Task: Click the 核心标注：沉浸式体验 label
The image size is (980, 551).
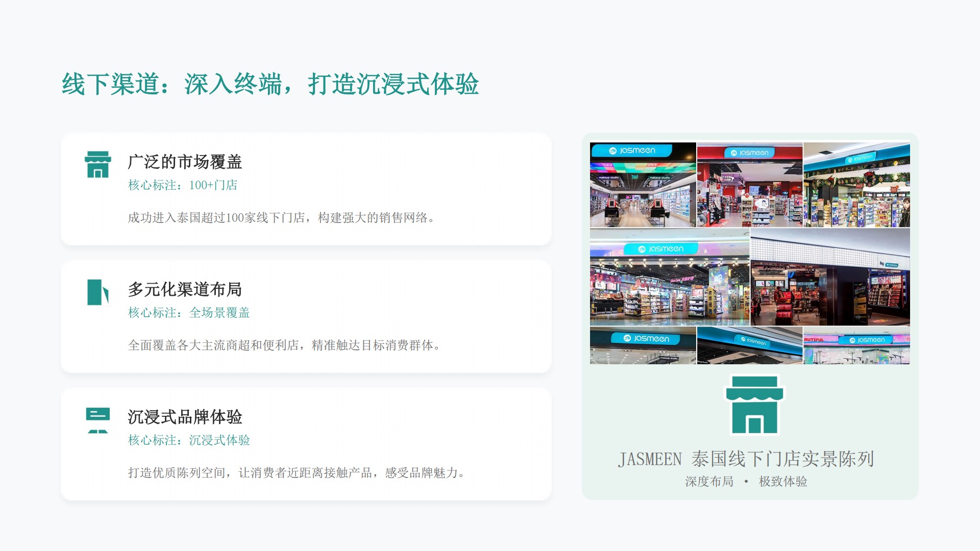Action: pyautogui.click(x=189, y=440)
